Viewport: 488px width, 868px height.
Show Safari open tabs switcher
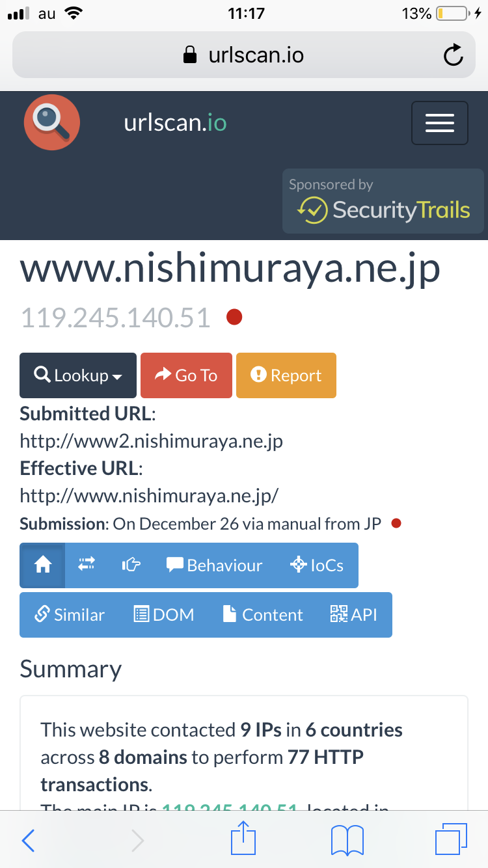pyautogui.click(x=450, y=839)
